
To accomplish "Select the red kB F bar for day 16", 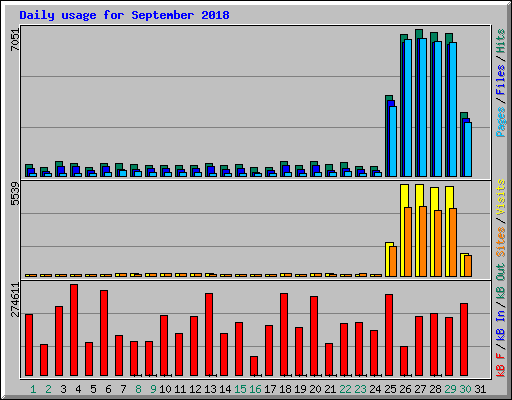I will (254, 366).
